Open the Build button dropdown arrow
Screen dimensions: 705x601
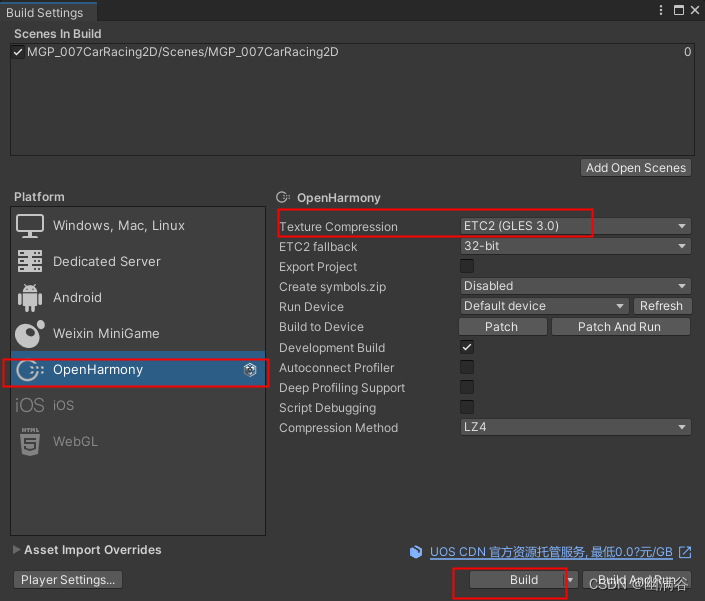click(570, 580)
